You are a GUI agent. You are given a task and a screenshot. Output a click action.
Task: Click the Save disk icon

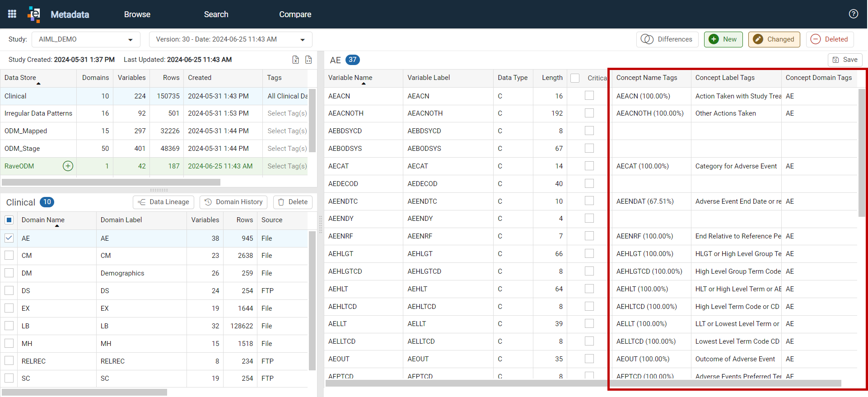[x=835, y=60]
